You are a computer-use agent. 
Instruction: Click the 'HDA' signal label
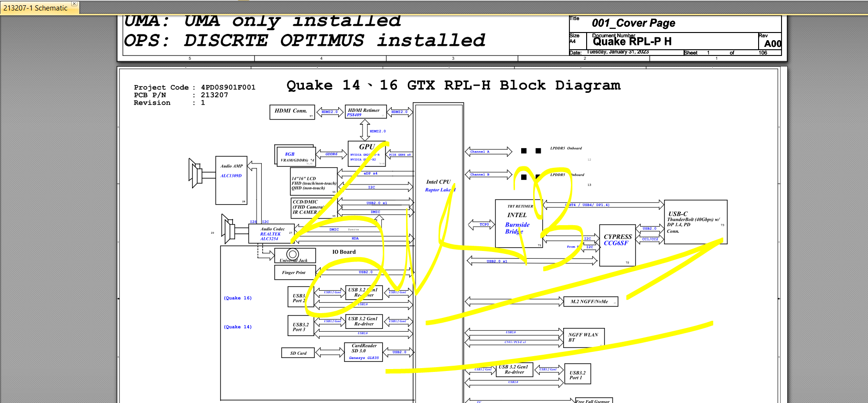pyautogui.click(x=355, y=238)
